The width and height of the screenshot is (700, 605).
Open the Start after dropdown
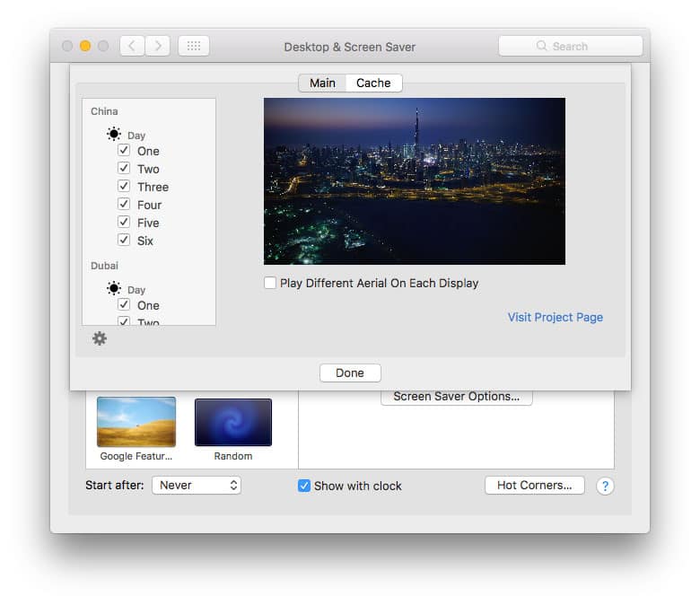[x=197, y=485]
